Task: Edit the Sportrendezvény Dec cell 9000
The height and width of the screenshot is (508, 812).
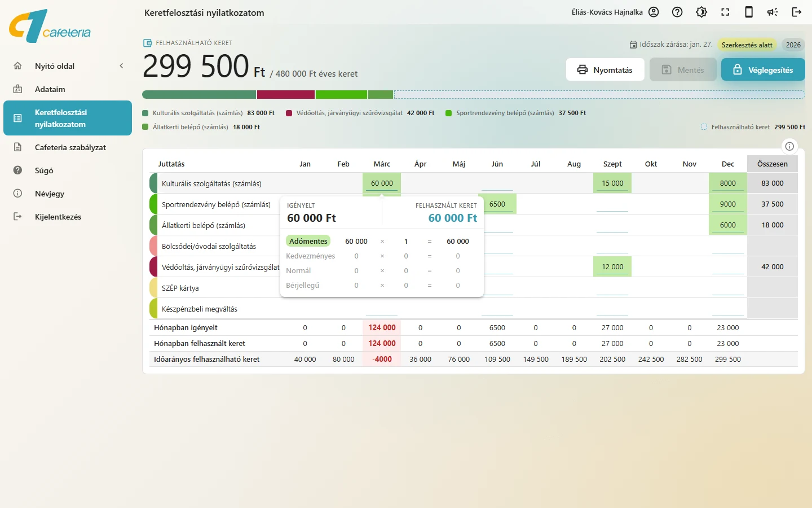Action: (728, 204)
